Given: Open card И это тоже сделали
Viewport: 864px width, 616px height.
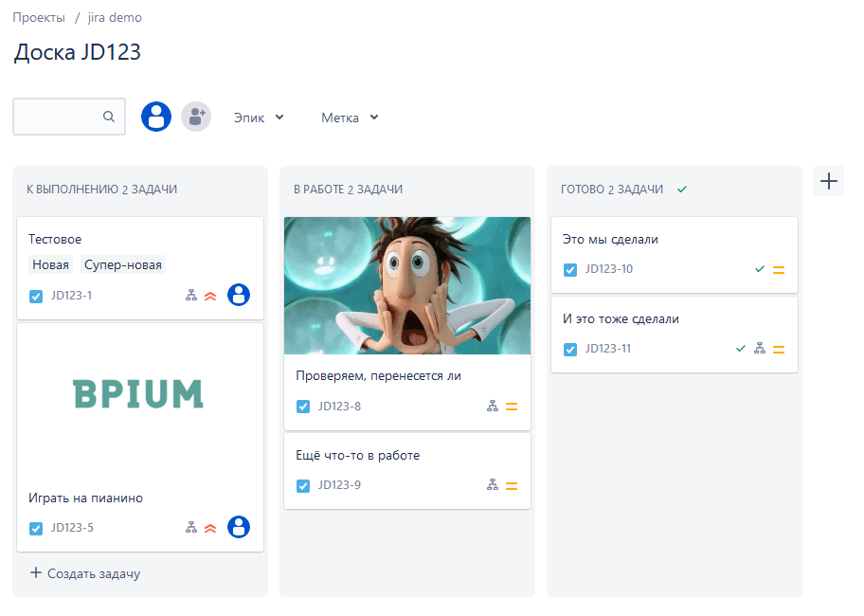Looking at the screenshot, I should [621, 318].
